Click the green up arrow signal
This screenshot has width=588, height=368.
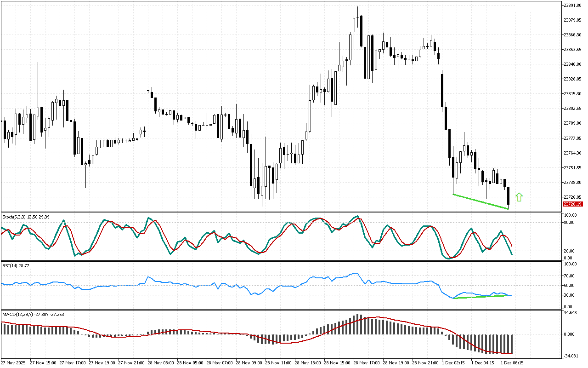coord(519,197)
